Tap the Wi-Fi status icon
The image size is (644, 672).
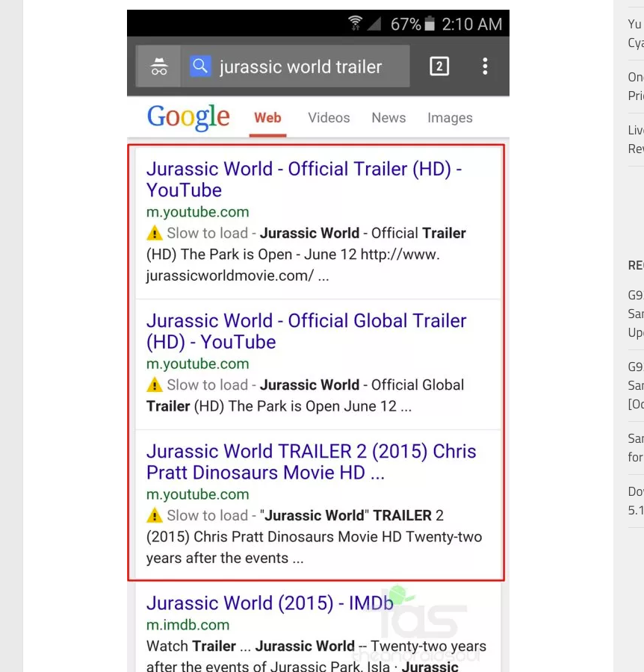(355, 23)
